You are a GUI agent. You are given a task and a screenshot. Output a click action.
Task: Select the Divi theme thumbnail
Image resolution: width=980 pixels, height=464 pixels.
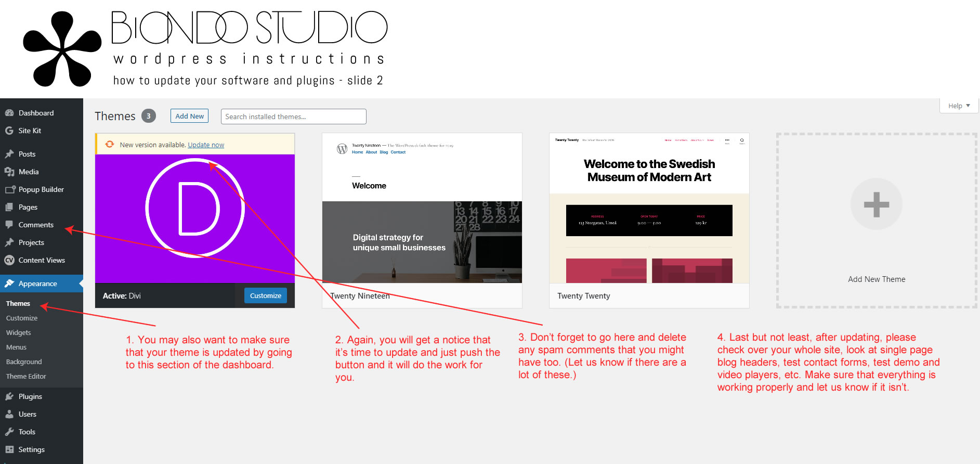point(195,218)
